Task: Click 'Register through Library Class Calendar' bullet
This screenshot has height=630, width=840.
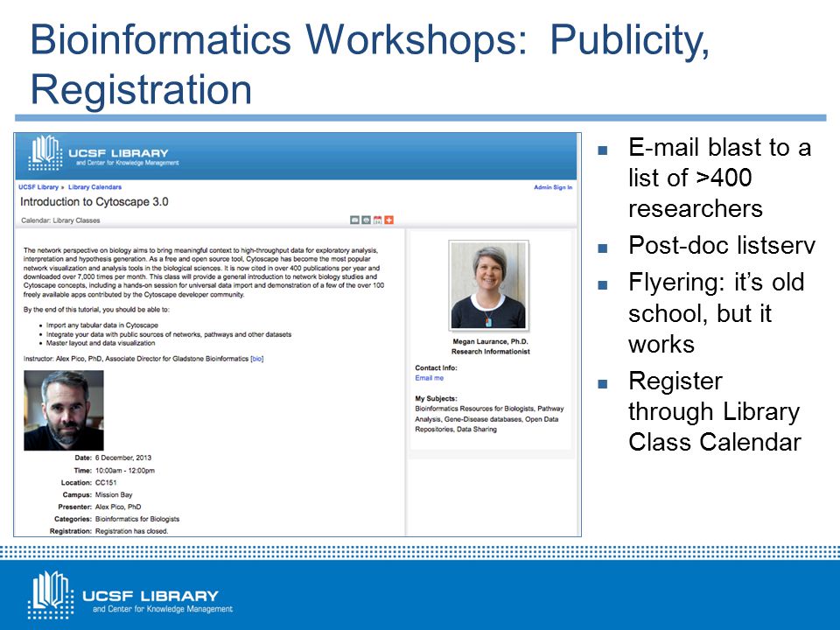Action: [715, 411]
